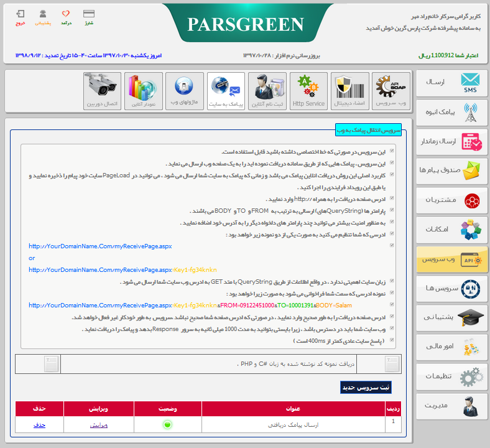Click the example URL ending with Key1=fg34knkn only
490x448 pixels.
pyautogui.click(x=122, y=270)
